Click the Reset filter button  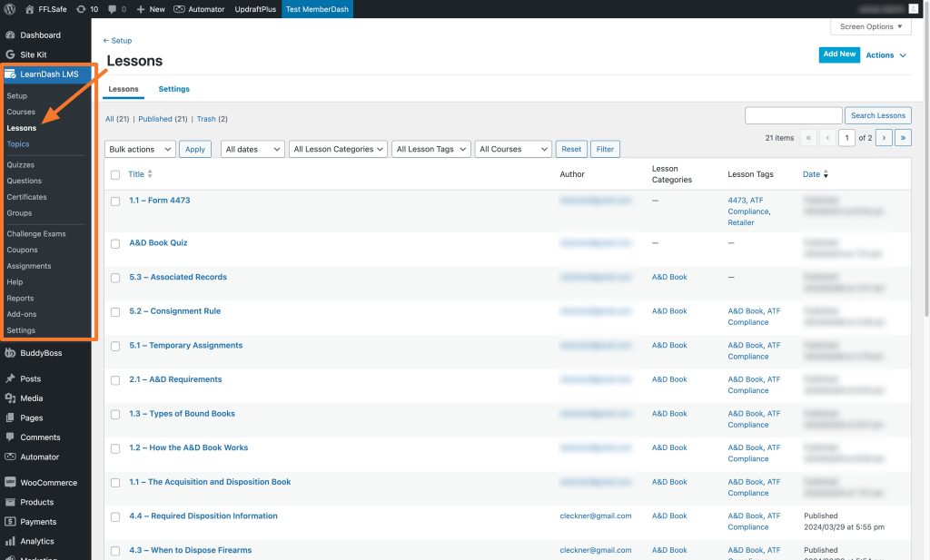click(x=571, y=150)
